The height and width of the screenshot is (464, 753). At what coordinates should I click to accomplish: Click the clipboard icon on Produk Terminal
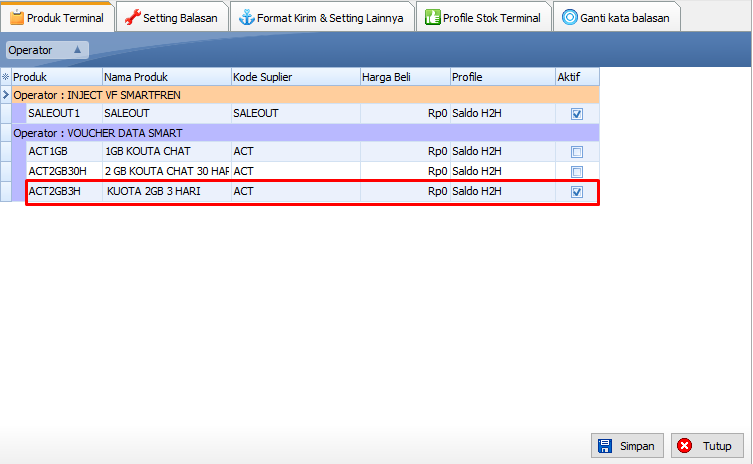pyautogui.click(x=17, y=18)
